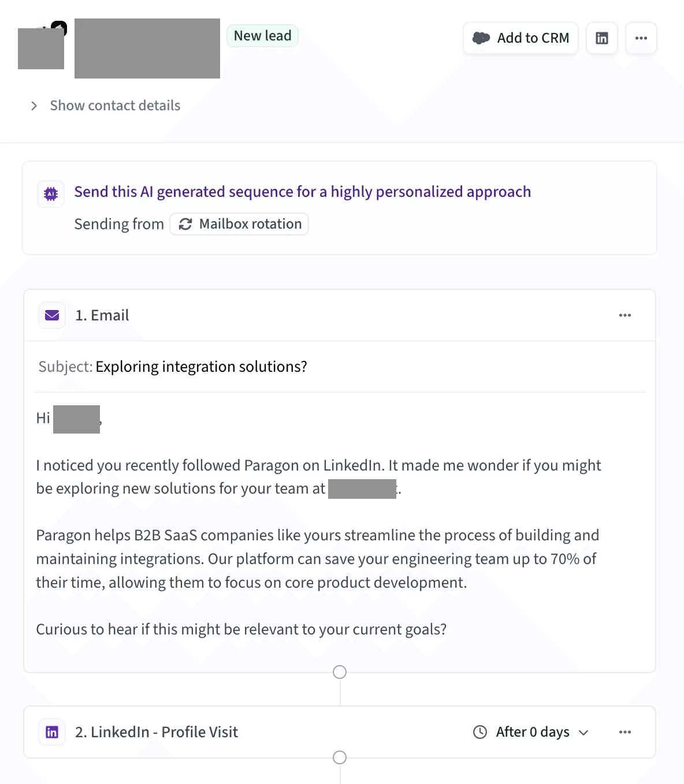Click the email subject line field
This screenshot has height=784, width=684.
click(201, 367)
